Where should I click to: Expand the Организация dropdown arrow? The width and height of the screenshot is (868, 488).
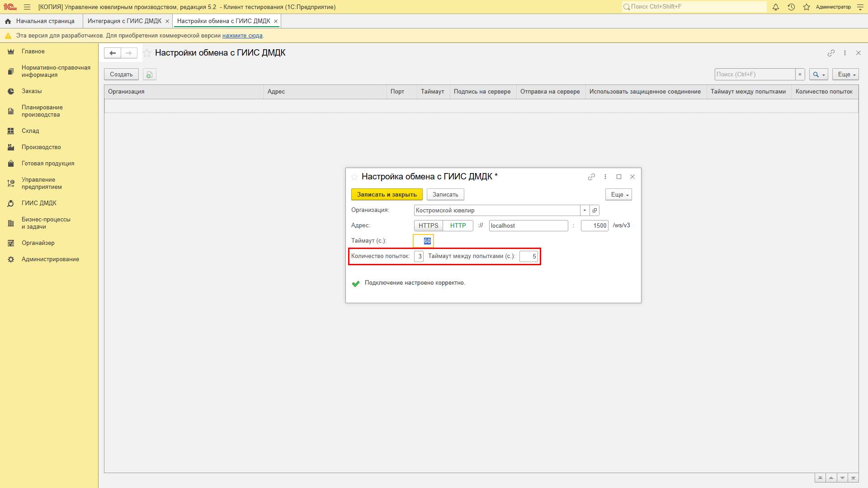pyautogui.click(x=585, y=210)
